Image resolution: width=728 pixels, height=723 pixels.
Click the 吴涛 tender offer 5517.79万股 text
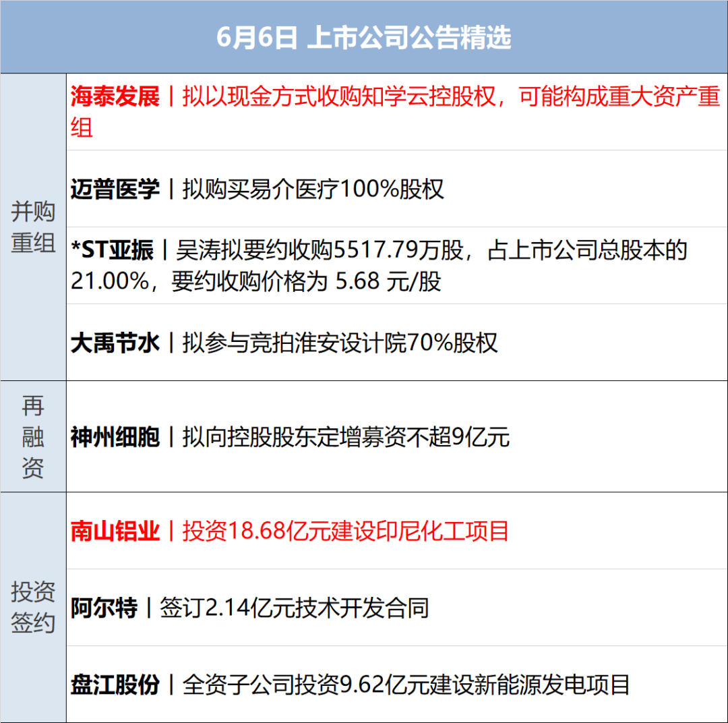(x=431, y=251)
